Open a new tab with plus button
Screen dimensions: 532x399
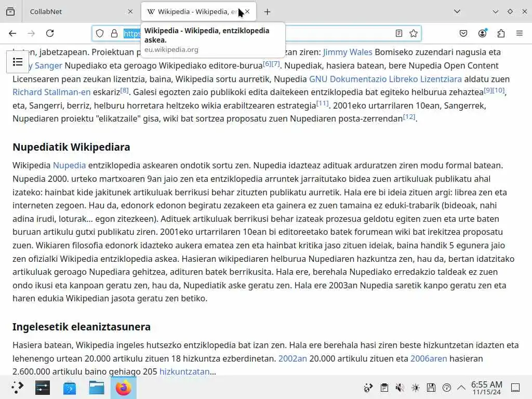click(x=268, y=12)
